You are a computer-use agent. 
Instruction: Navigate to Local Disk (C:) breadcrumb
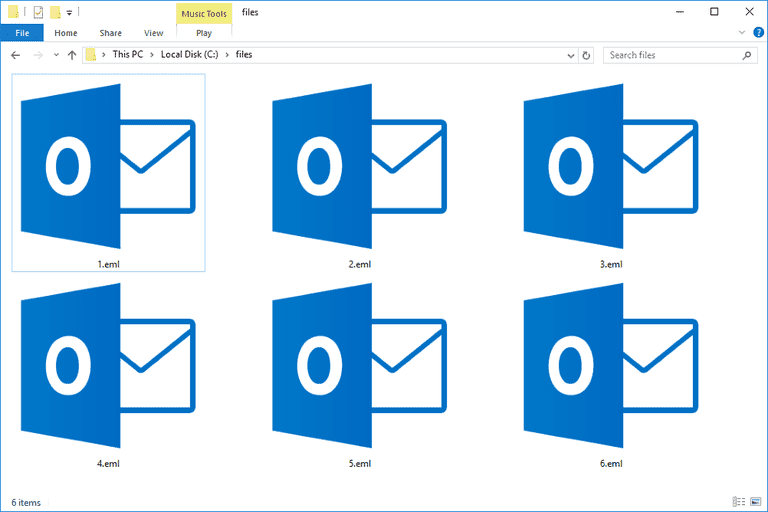pyautogui.click(x=192, y=55)
